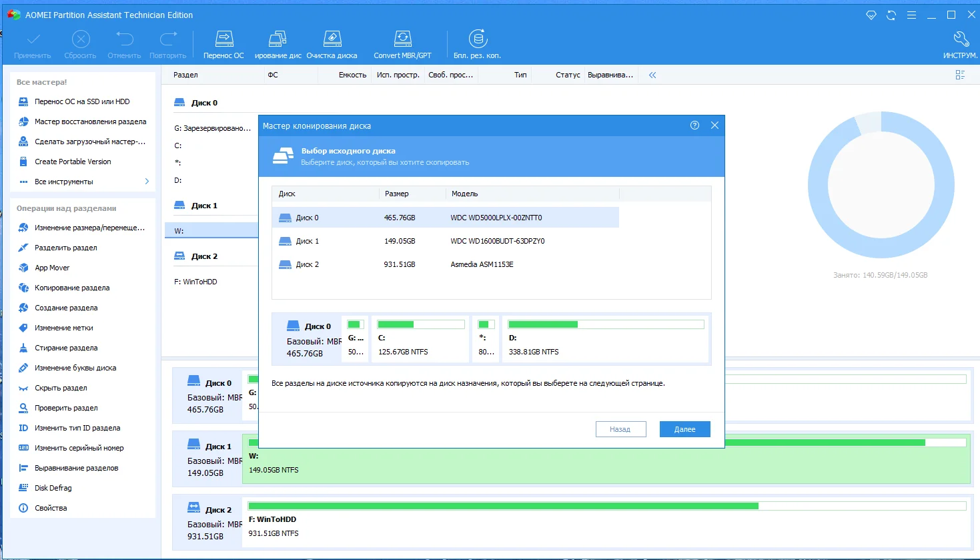
Task: Select Проверить раздел operation
Action: coord(66,408)
